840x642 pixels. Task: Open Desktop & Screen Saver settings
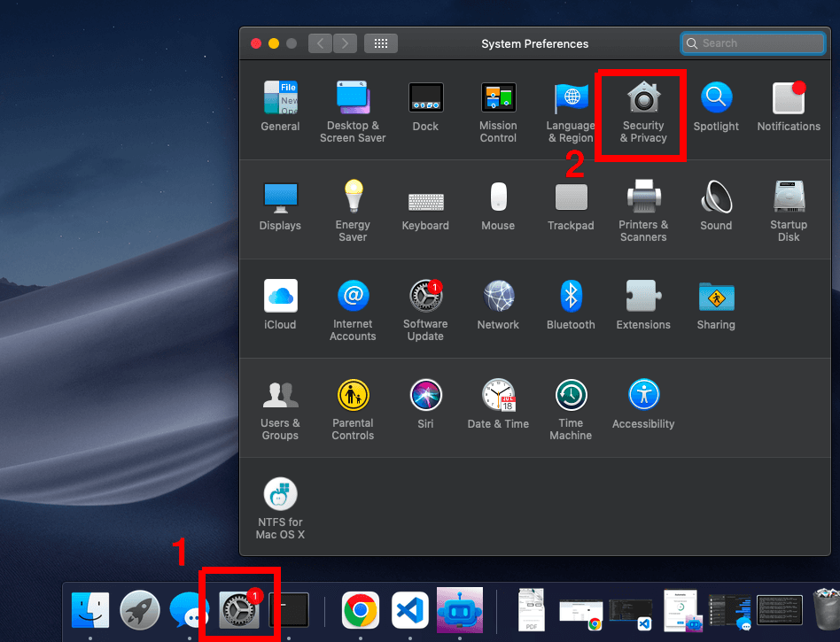click(x=353, y=112)
